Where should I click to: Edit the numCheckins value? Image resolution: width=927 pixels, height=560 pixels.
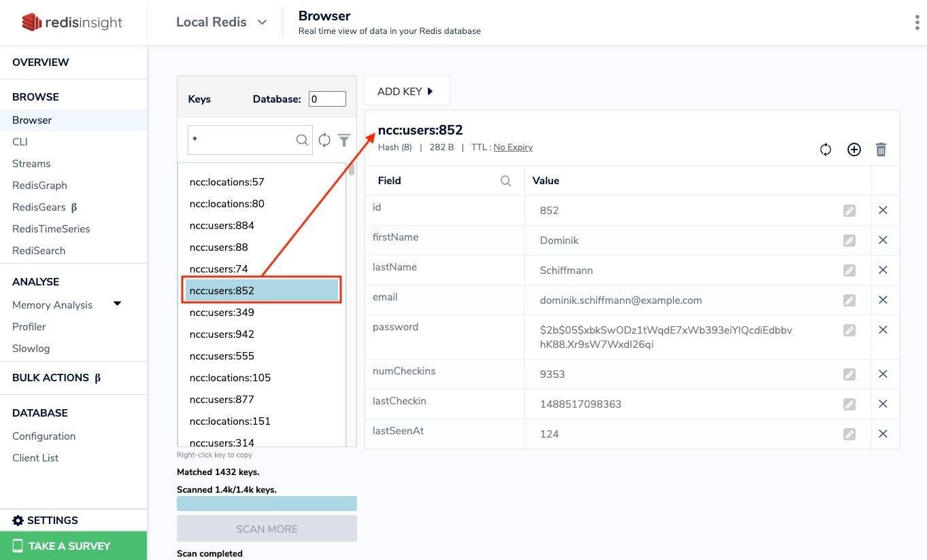(849, 374)
